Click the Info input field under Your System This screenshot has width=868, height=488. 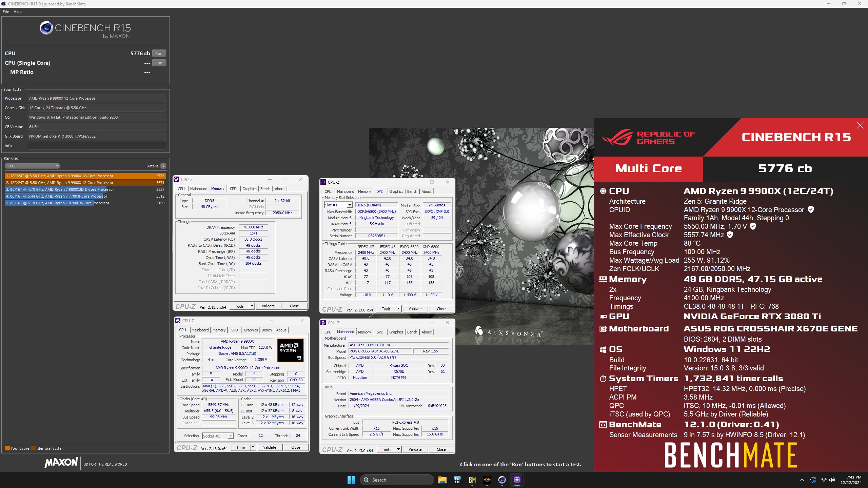(97, 146)
